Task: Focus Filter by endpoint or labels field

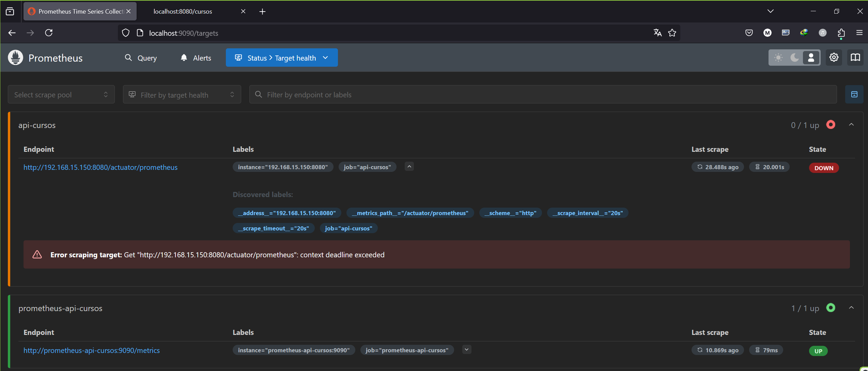Action: [x=543, y=95]
